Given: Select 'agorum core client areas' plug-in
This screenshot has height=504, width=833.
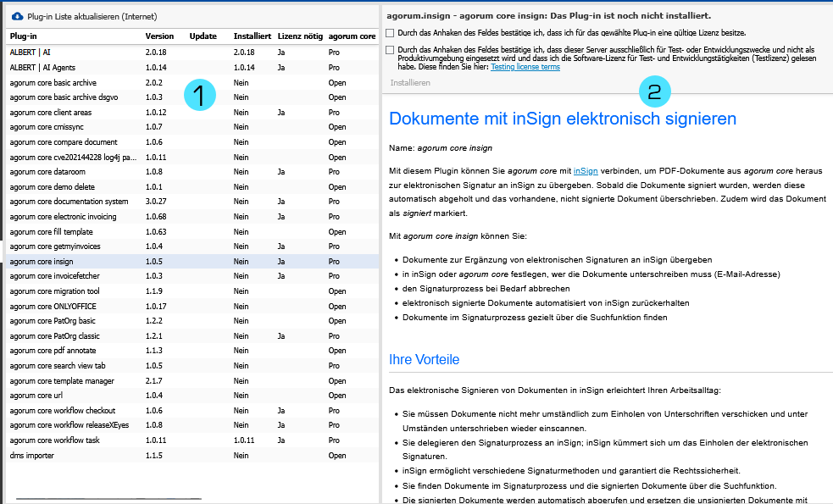Looking at the screenshot, I should pos(192,112).
